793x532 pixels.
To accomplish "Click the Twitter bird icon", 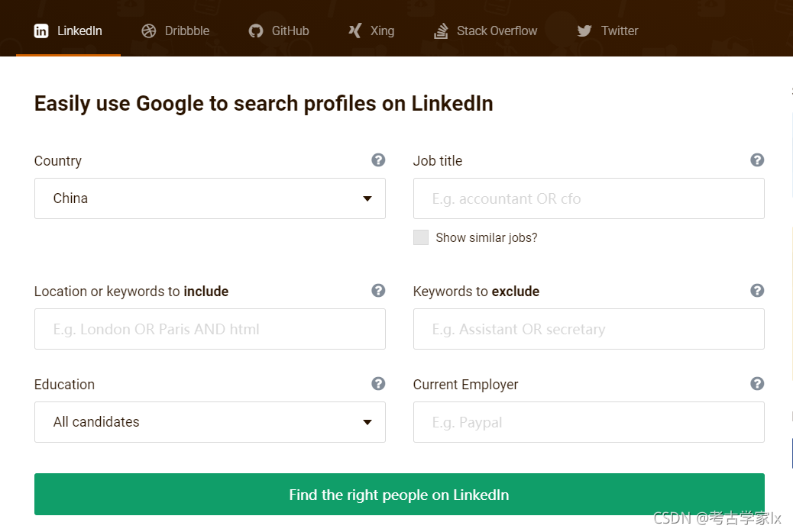I will click(x=584, y=31).
